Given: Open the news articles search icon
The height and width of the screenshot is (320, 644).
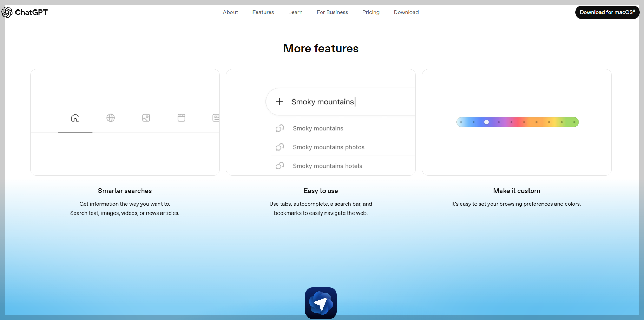Looking at the screenshot, I should click(x=216, y=118).
